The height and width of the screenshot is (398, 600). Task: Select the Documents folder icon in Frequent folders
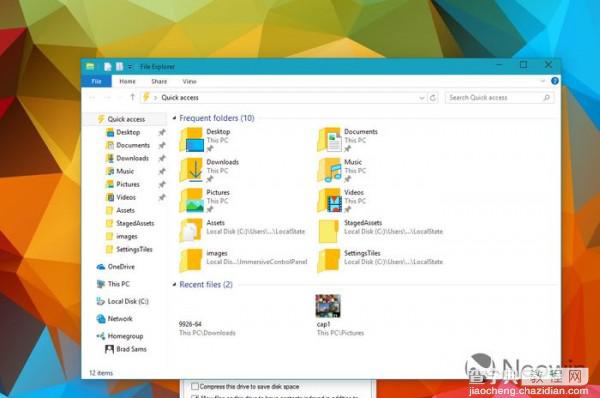pos(329,140)
